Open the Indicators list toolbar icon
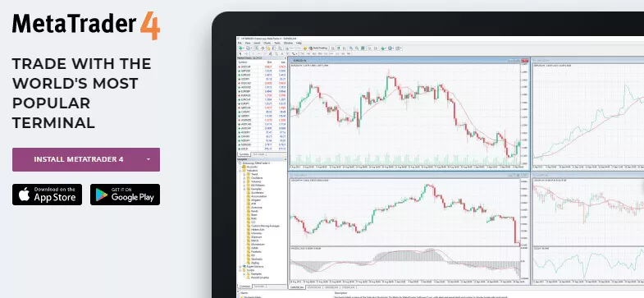This screenshot has height=298, width=644. pyautogui.click(x=383, y=48)
